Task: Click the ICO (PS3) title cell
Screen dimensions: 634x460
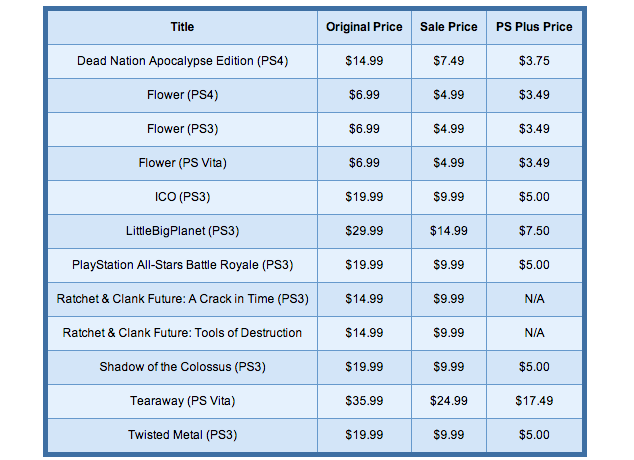Action: [182, 197]
